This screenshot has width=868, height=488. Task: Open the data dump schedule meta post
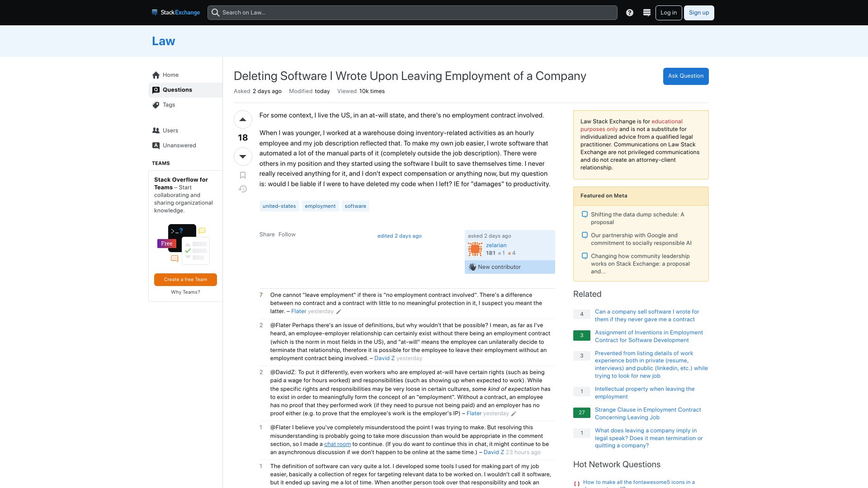[637, 218]
